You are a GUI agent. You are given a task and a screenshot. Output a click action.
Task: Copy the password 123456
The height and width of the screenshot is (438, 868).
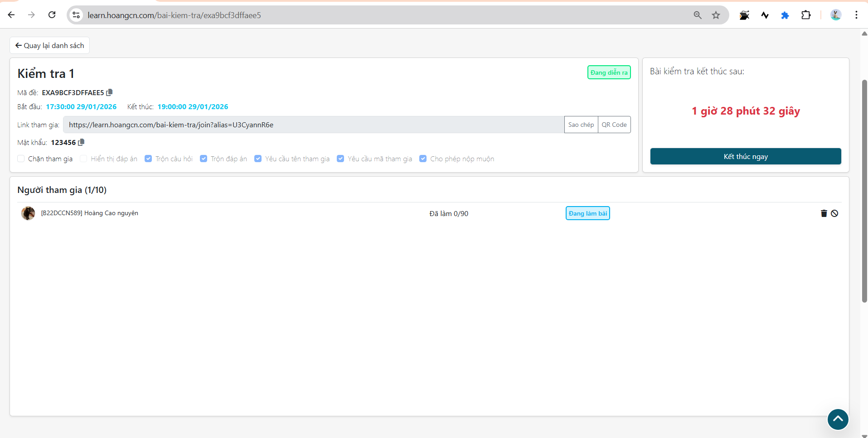81,142
